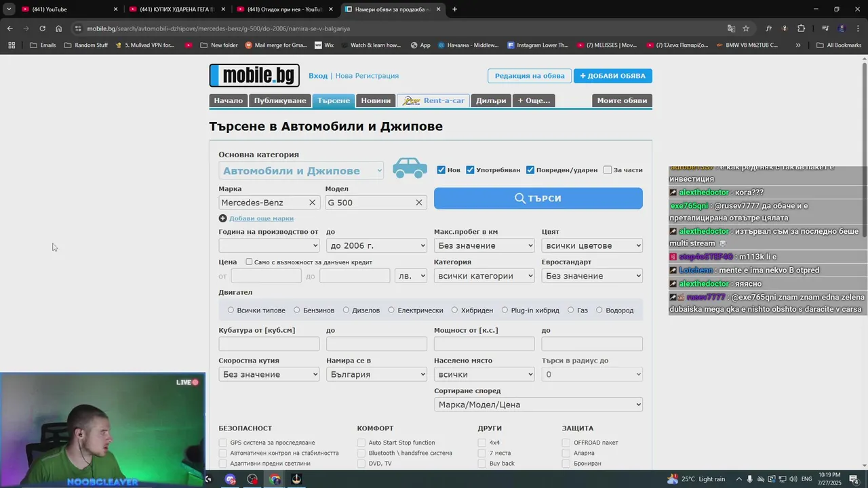Click weather widget showing Light rain
This screenshot has width=868, height=488.
(696, 479)
